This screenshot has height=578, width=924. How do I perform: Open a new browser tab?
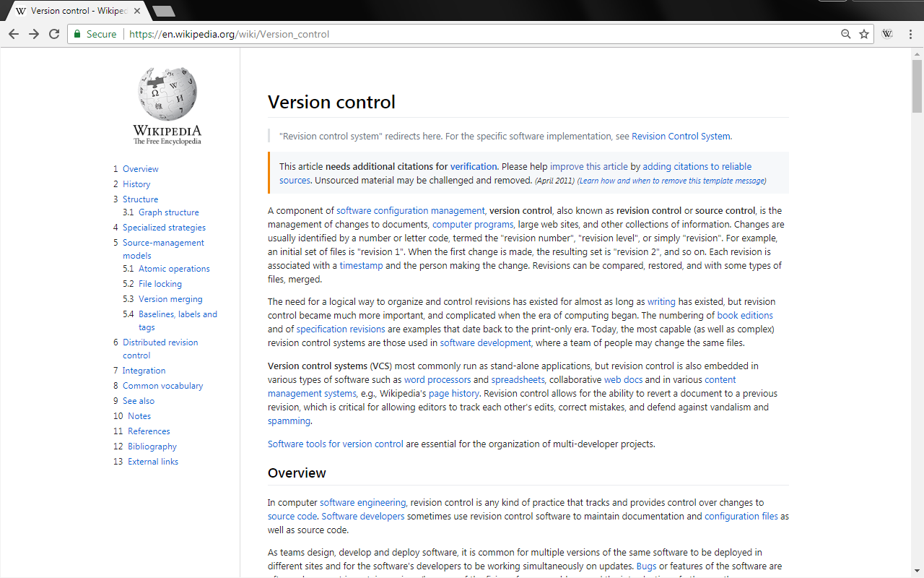coord(162,11)
